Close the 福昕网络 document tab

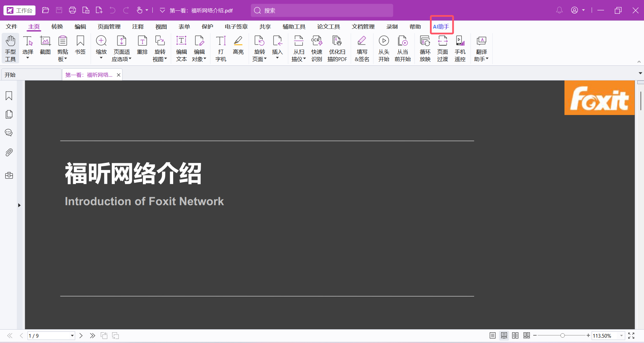tap(118, 75)
